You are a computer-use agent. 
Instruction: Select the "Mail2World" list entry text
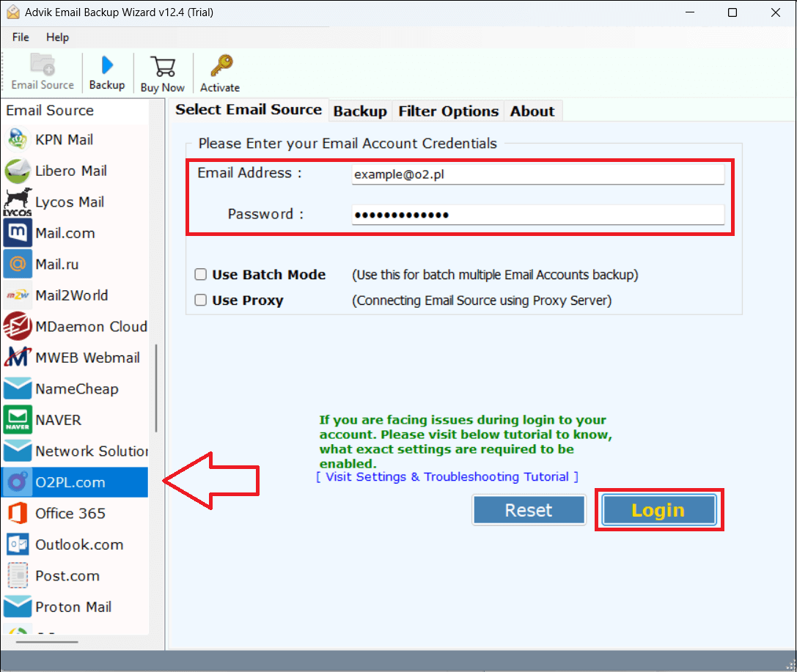(x=72, y=295)
